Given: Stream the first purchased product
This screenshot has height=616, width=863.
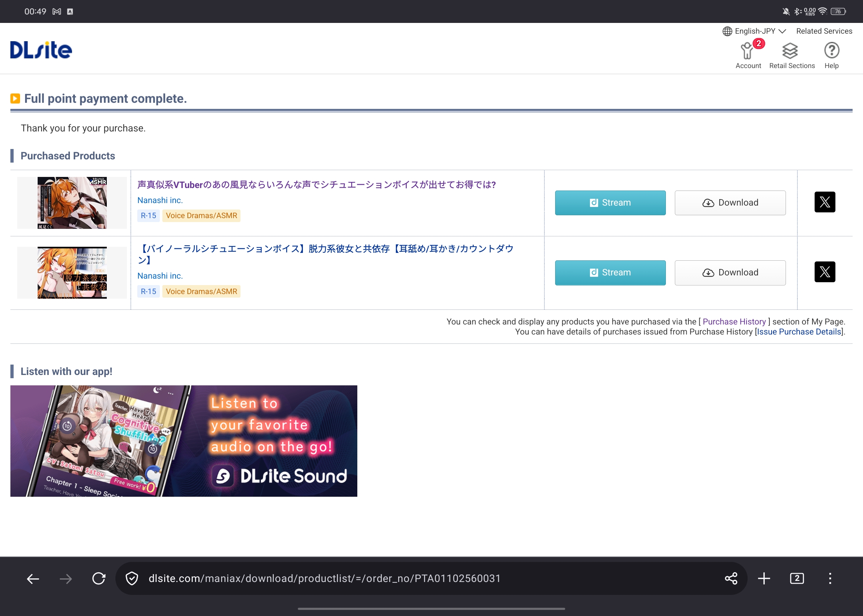Looking at the screenshot, I should point(610,203).
